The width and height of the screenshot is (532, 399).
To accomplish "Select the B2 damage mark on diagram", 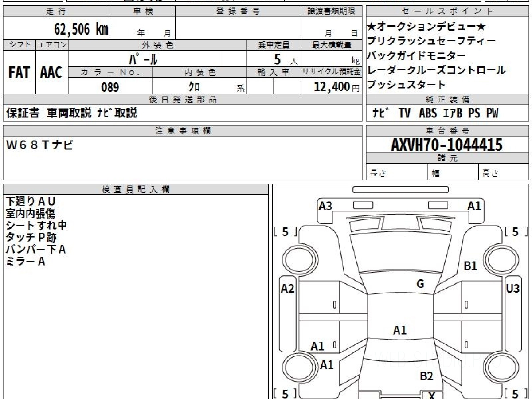I will (426, 376).
